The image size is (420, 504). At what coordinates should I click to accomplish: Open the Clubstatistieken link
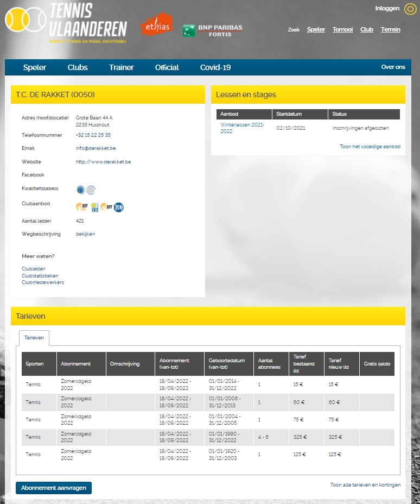[40, 276]
